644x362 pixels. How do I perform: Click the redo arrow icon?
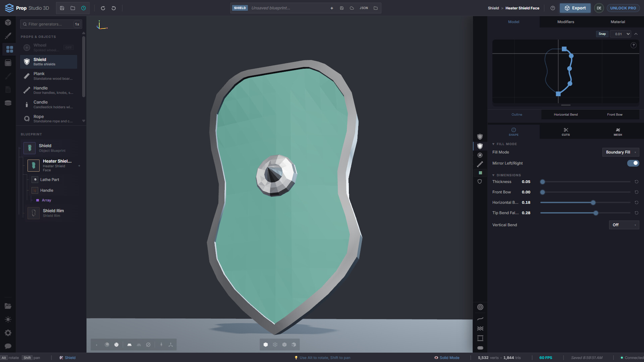pos(103,8)
